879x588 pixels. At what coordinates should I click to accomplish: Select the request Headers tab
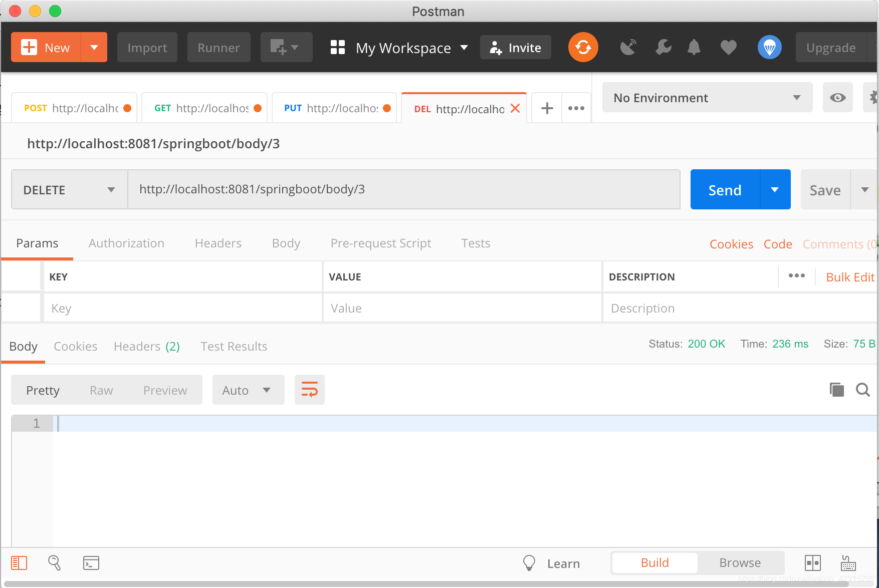[x=218, y=243]
